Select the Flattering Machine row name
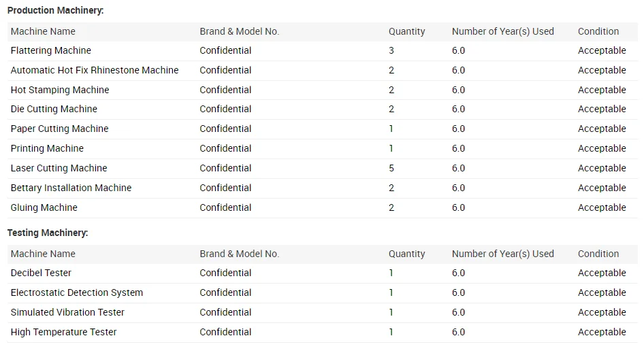The image size is (644, 353). (x=50, y=50)
